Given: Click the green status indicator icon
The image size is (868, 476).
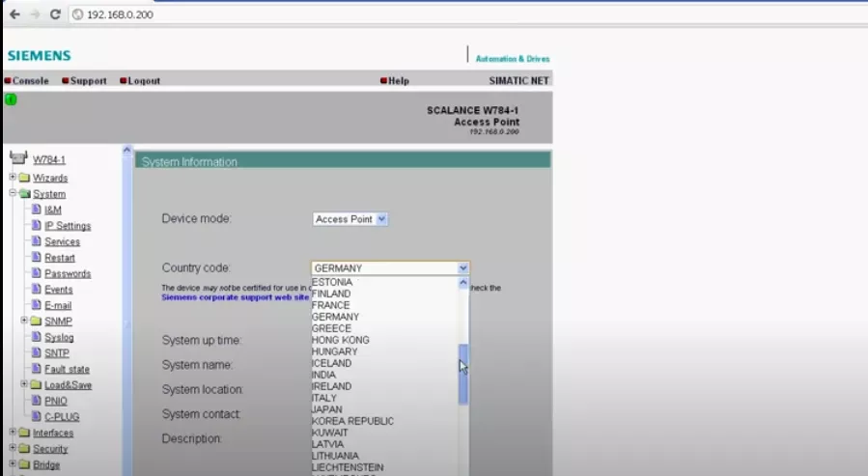Looking at the screenshot, I should (x=11, y=99).
